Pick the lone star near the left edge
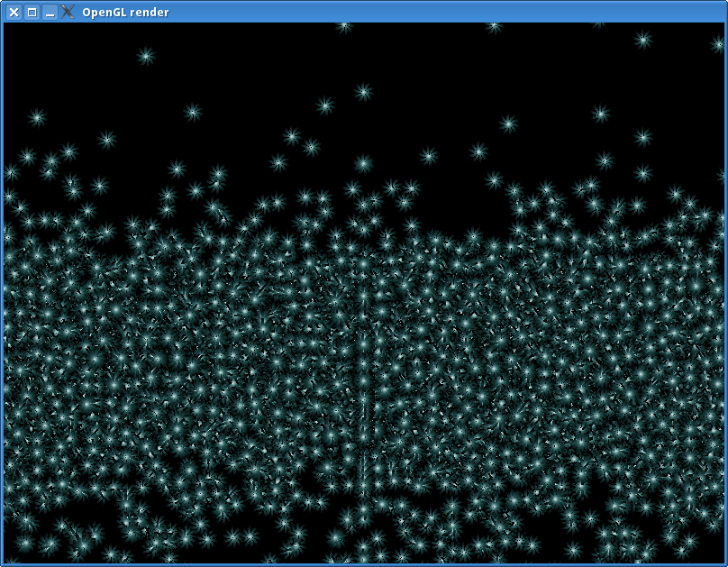This screenshot has height=567, width=728. (37, 117)
